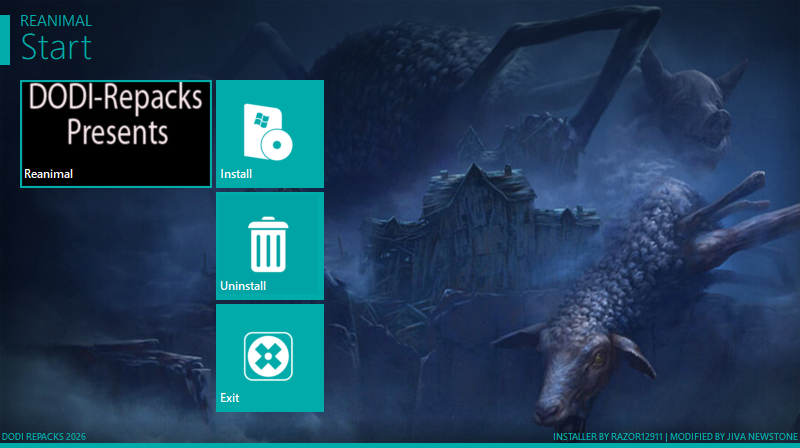This screenshot has height=448, width=800.
Task: Click the "Start" heading
Action: [56, 46]
